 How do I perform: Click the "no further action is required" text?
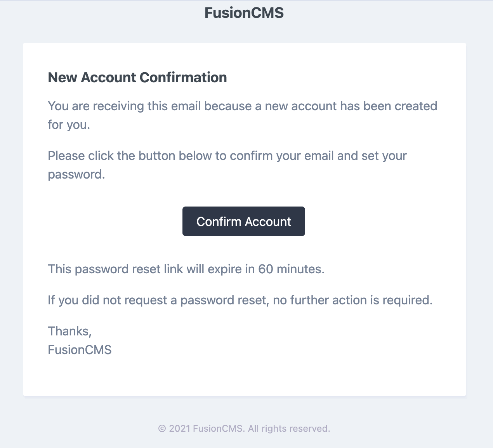pos(353,300)
